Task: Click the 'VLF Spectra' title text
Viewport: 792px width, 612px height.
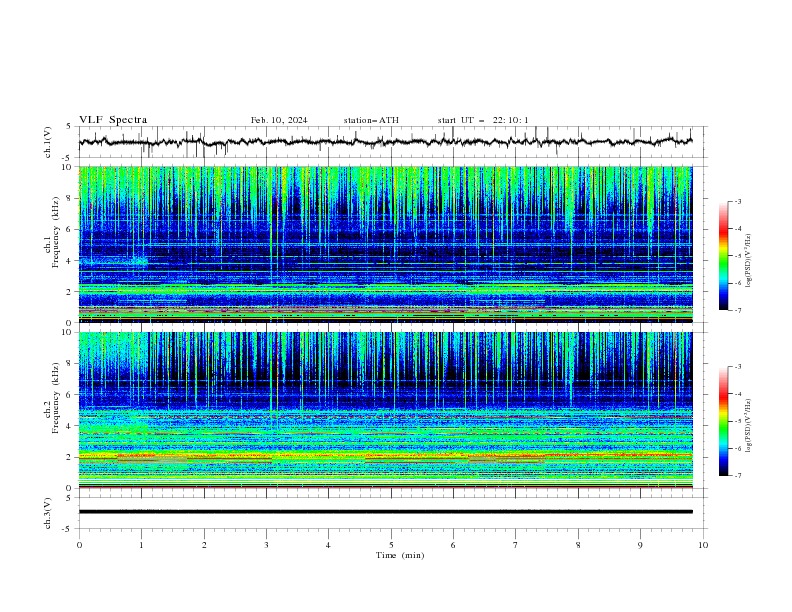Action: (113, 120)
